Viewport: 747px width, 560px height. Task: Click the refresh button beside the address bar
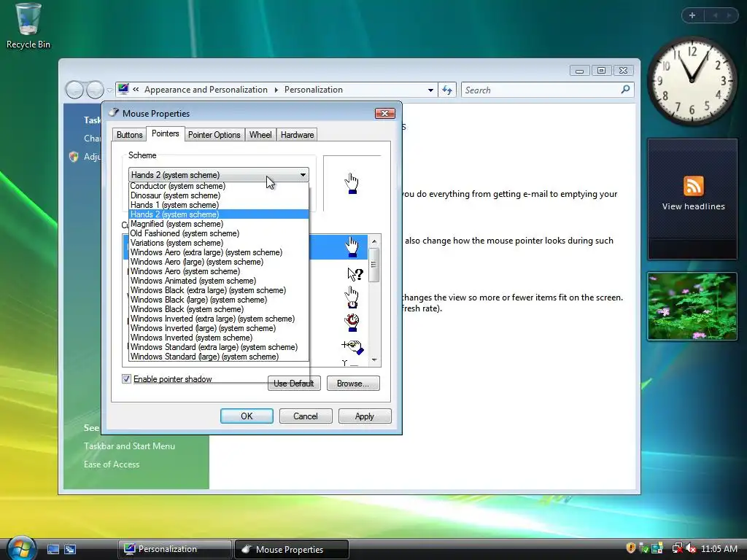(x=447, y=90)
